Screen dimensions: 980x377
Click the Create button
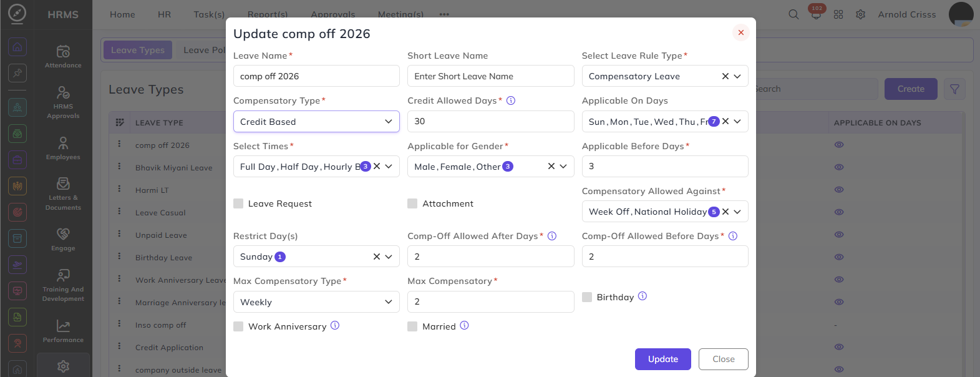click(911, 89)
